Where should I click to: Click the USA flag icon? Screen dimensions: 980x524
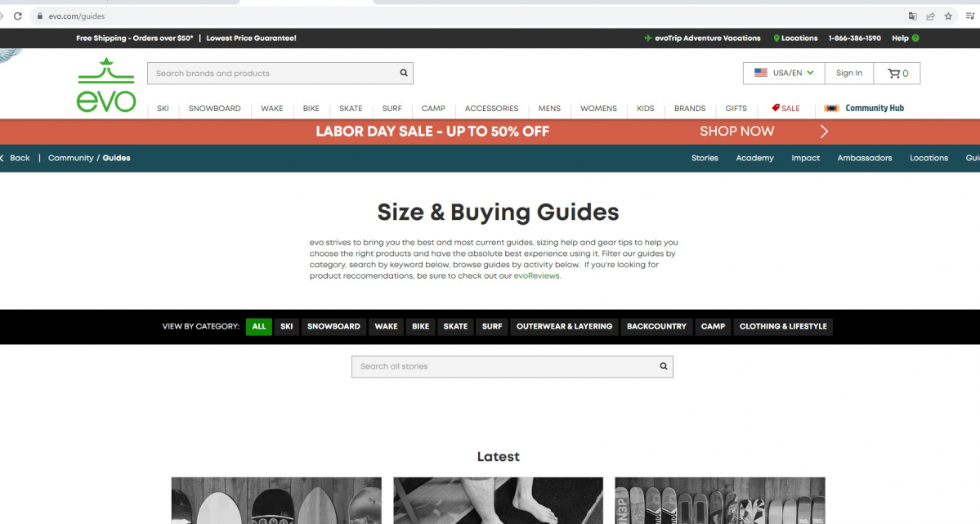pyautogui.click(x=761, y=73)
